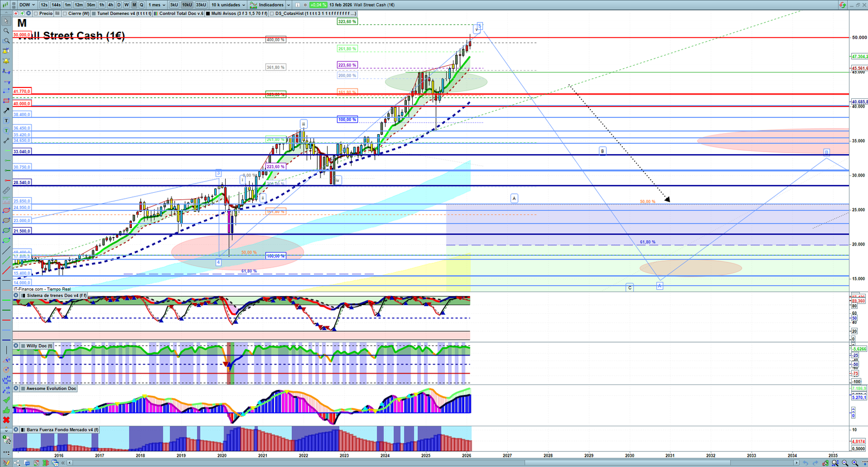The width and height of the screenshot is (868, 467).
Task: Select the arrow drawing tool
Action: pos(6,111)
